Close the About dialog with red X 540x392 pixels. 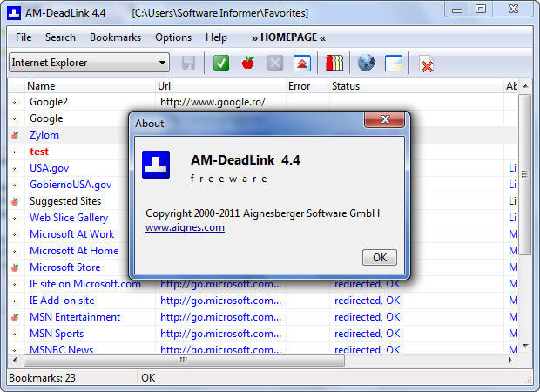(385, 119)
